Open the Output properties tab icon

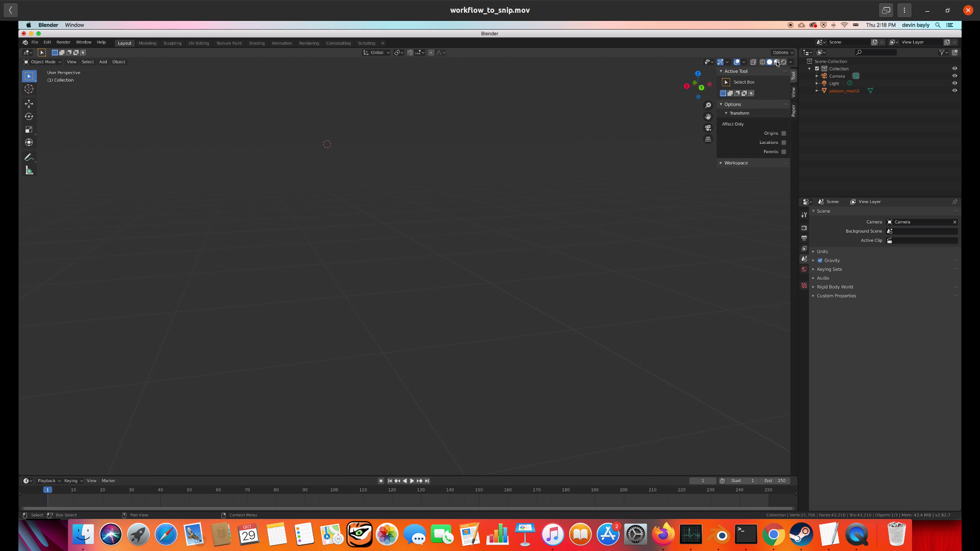(804, 238)
